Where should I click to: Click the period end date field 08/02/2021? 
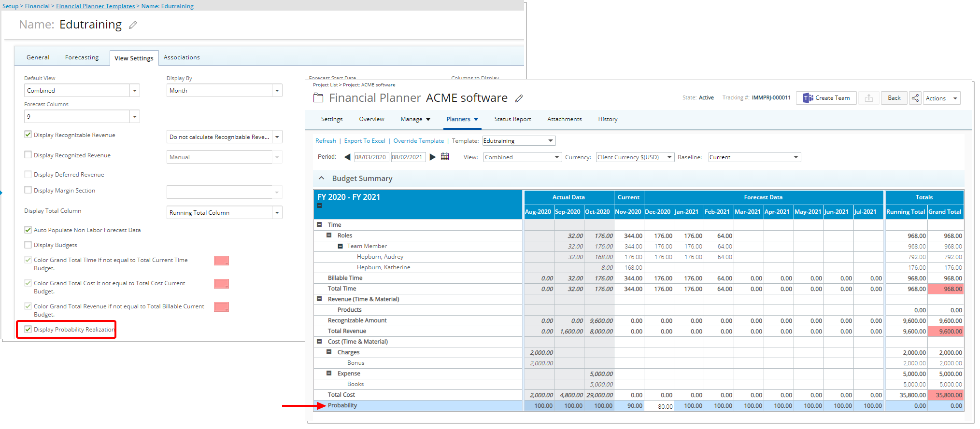[408, 157]
